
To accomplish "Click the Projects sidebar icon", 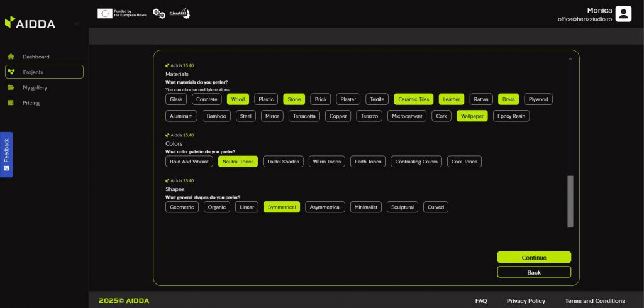I will pos(11,72).
